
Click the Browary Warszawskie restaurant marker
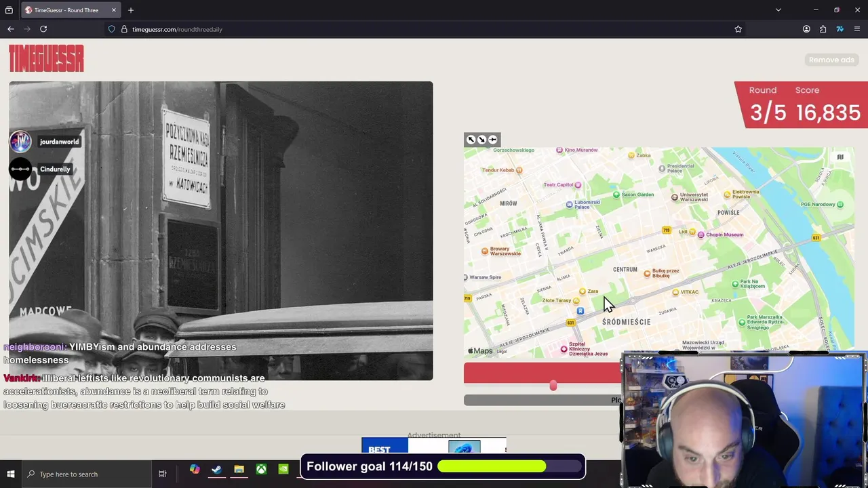485,251
